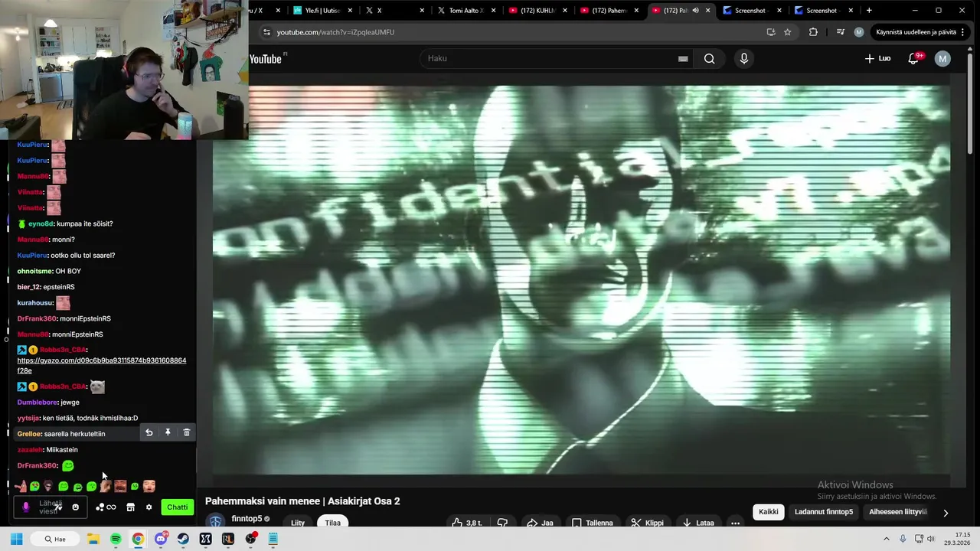Open the chat shop storefront icon
The image size is (980, 551).
pos(130,507)
